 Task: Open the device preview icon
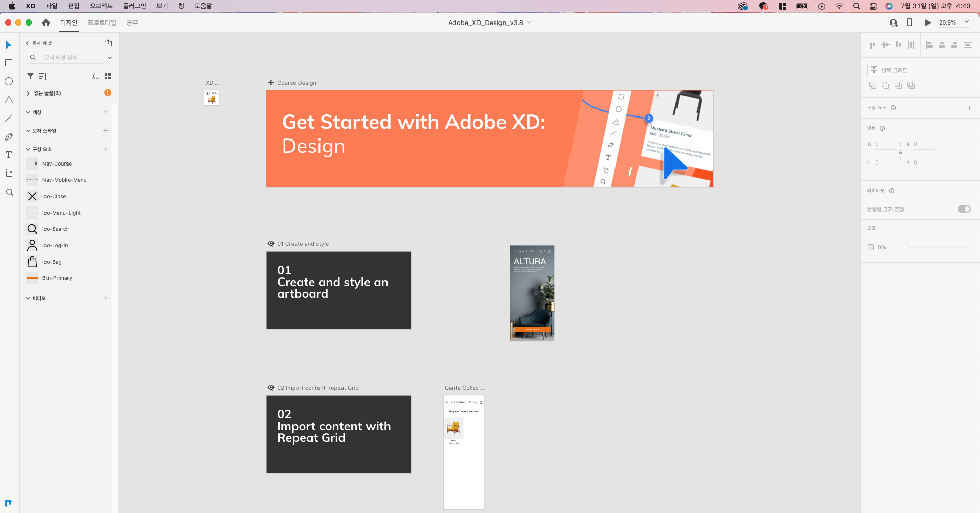click(x=909, y=22)
